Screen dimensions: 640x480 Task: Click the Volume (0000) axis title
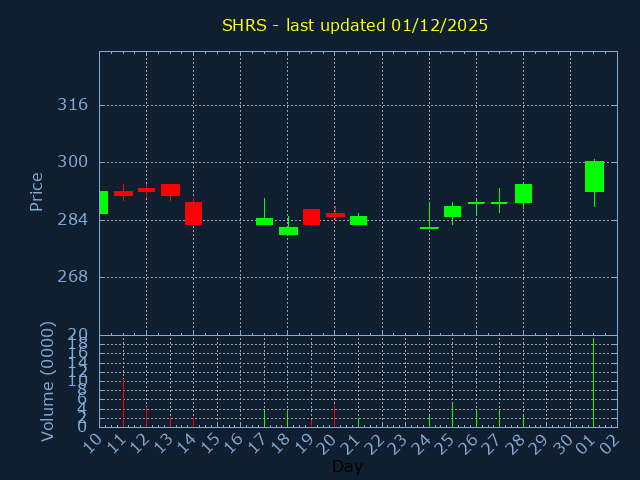click(47, 381)
